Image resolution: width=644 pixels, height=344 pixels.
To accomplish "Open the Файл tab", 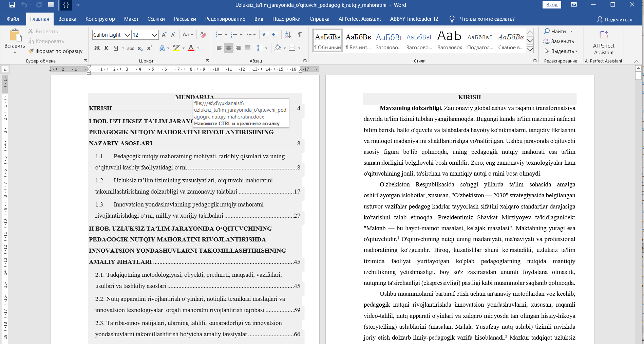I will click(13, 19).
